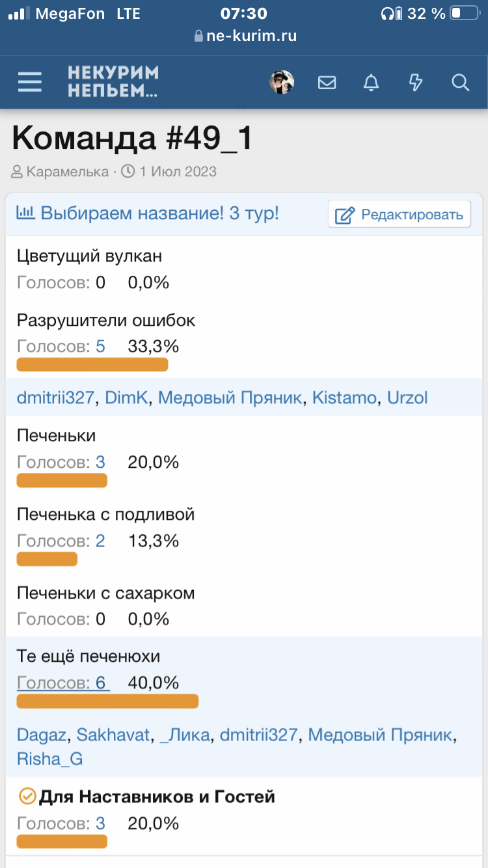Collapse the voter list under 'Голосов: 6'
This screenshot has width=488, height=868.
tap(63, 683)
